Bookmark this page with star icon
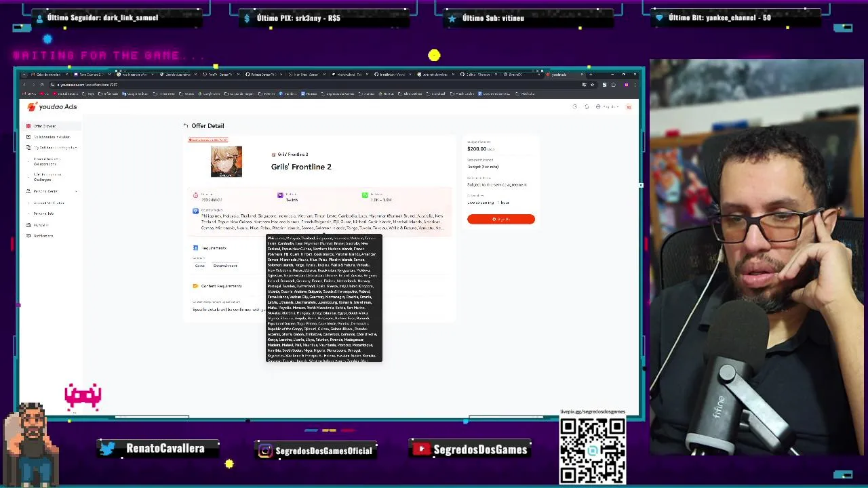868x488 pixels. point(593,85)
